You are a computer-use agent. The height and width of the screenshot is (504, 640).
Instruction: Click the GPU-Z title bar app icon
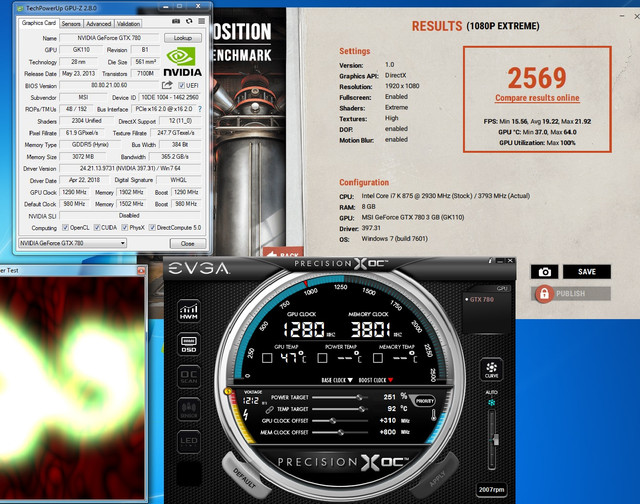20,8
